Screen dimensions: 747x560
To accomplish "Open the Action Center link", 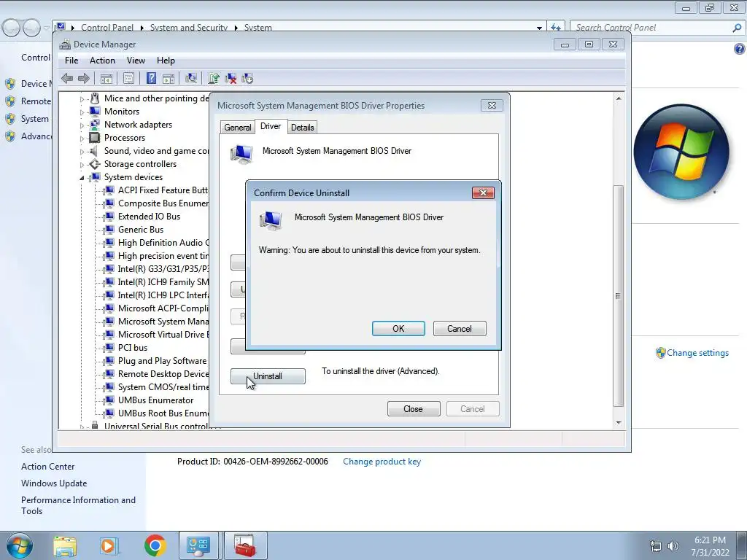I will [x=47, y=467].
